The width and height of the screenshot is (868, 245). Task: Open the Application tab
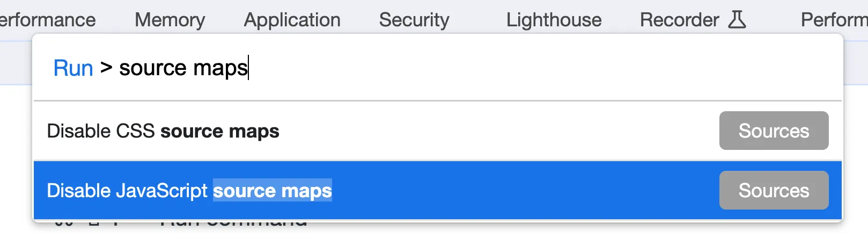[292, 20]
